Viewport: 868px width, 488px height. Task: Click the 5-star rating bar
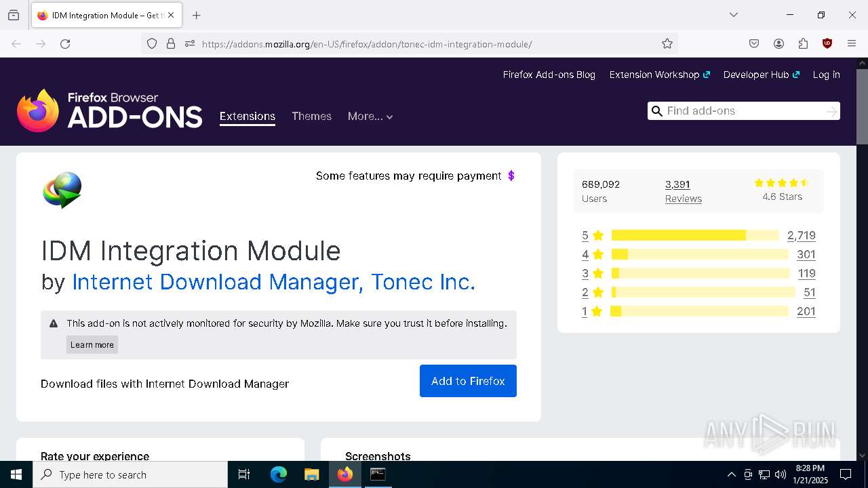point(695,235)
